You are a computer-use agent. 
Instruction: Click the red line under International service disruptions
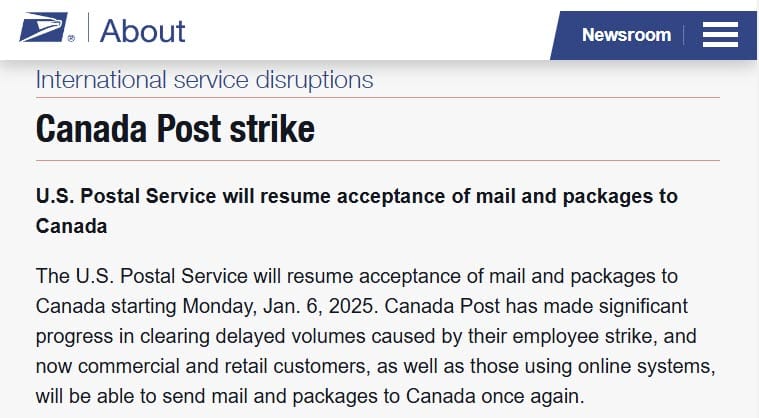tap(378, 97)
